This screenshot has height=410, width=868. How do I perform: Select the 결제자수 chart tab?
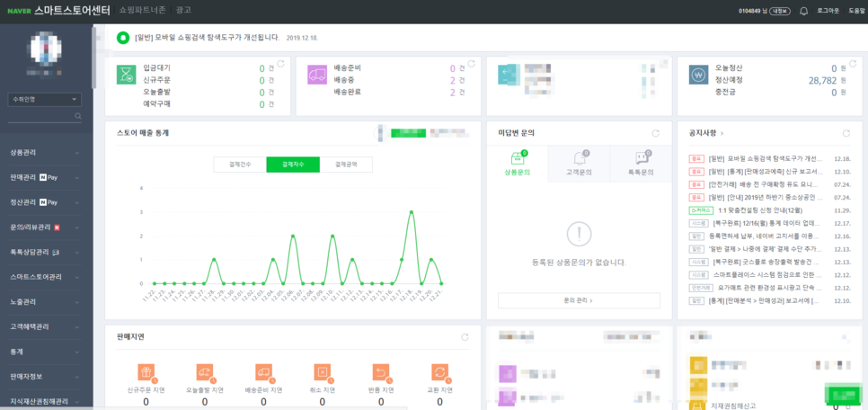click(293, 165)
